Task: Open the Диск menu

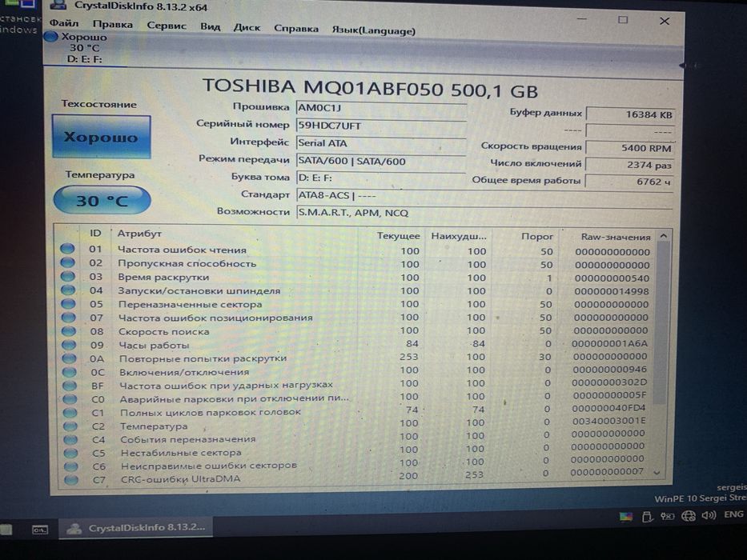Action: pos(247,27)
